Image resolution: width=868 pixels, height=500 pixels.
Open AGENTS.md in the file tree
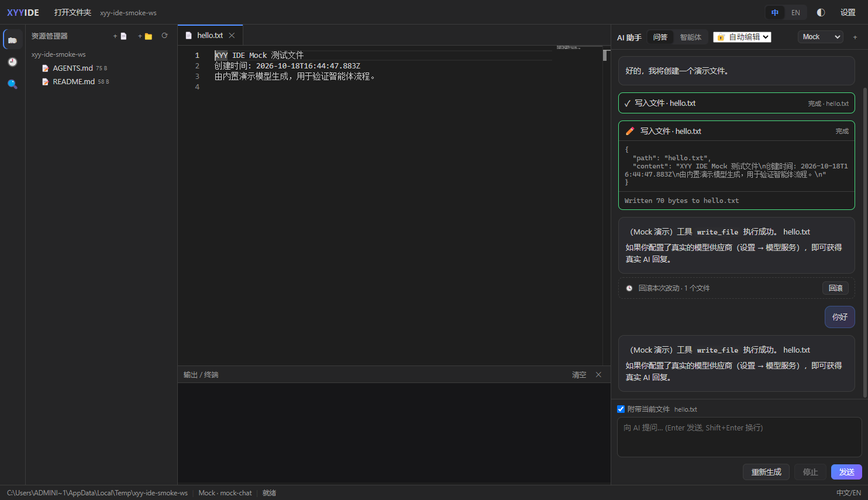tap(73, 68)
